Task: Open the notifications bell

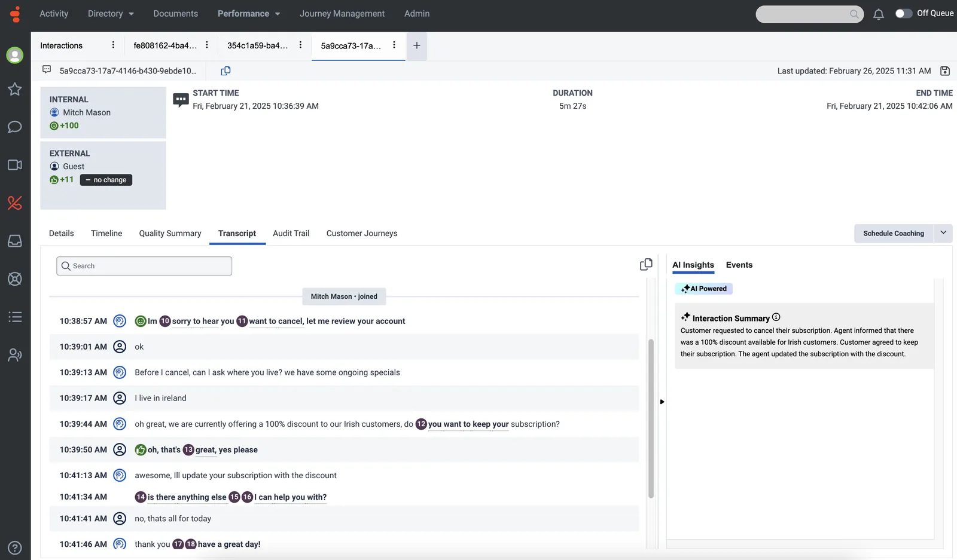Action: (878, 14)
